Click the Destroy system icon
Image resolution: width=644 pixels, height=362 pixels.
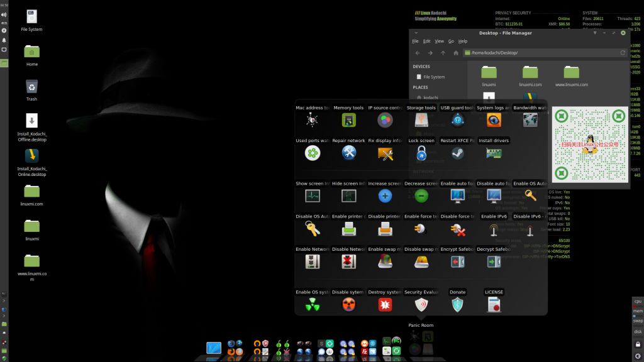coord(385,305)
